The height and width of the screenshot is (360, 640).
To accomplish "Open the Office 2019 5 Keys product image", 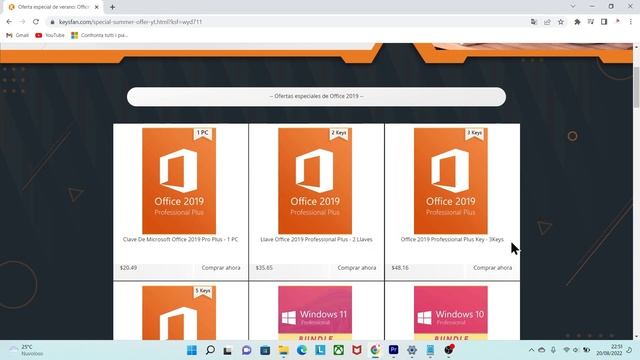I will pos(179,313).
